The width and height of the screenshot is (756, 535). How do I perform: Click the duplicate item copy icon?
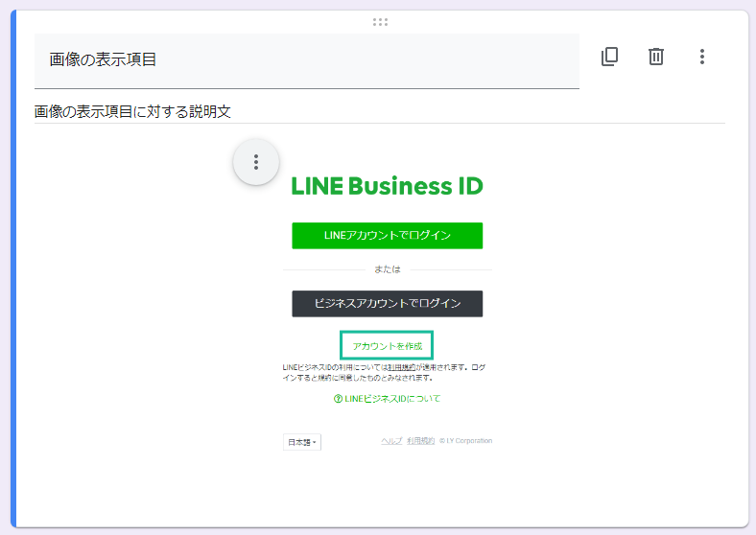pyautogui.click(x=609, y=57)
